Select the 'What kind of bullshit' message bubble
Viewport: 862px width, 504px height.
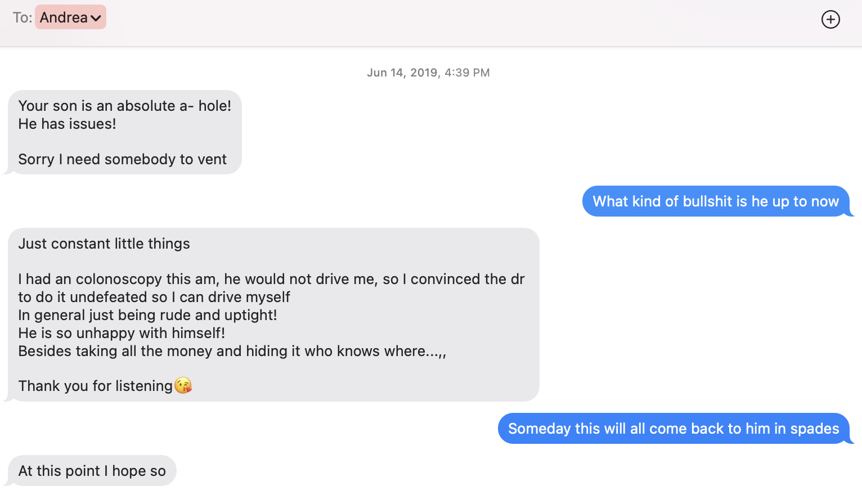pyautogui.click(x=716, y=201)
